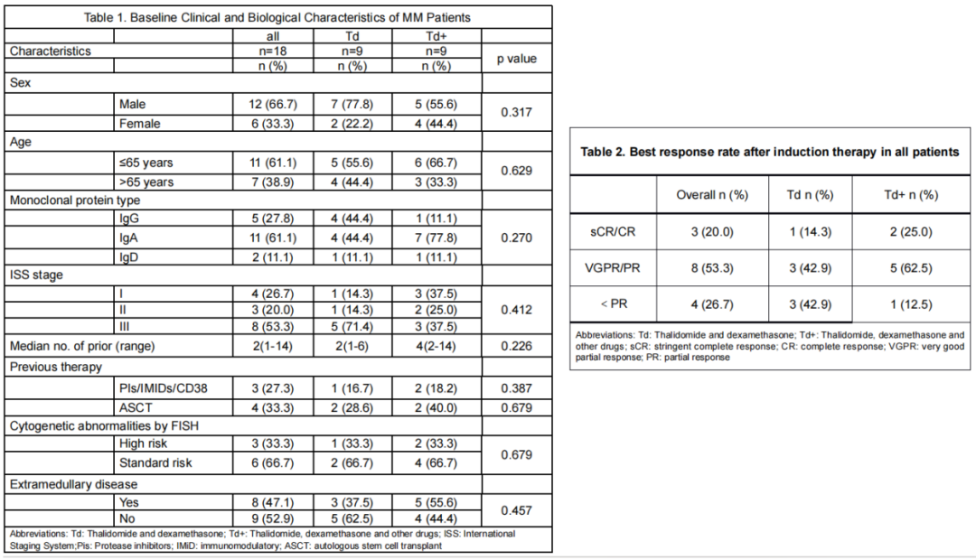Click the '2(1-14)' cell
Viewport: 976px width, 560px height.
273,346
